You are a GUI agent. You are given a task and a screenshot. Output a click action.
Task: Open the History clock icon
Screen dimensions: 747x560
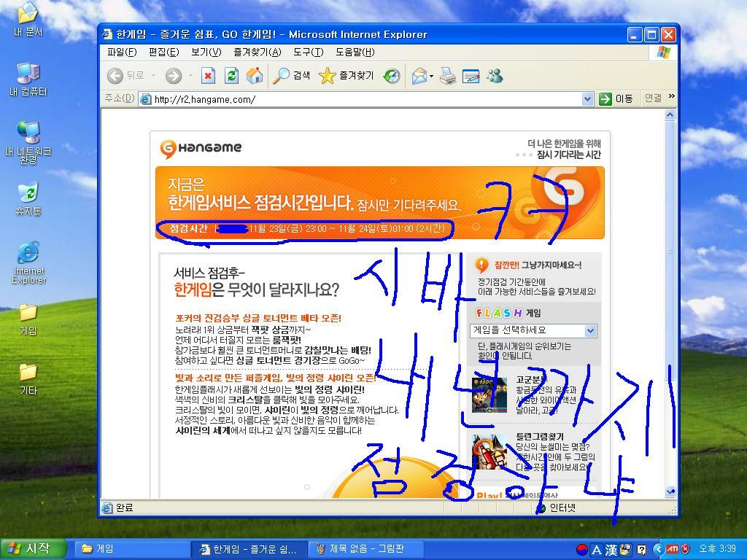pos(392,75)
